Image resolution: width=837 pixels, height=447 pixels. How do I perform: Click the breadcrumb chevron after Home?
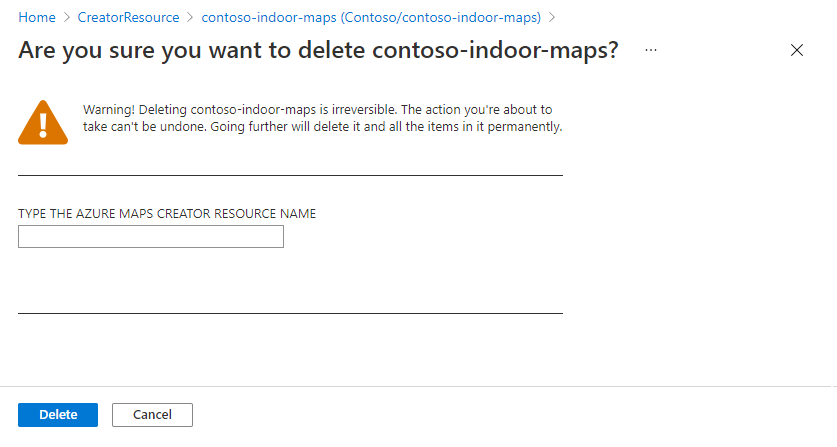coord(67,18)
